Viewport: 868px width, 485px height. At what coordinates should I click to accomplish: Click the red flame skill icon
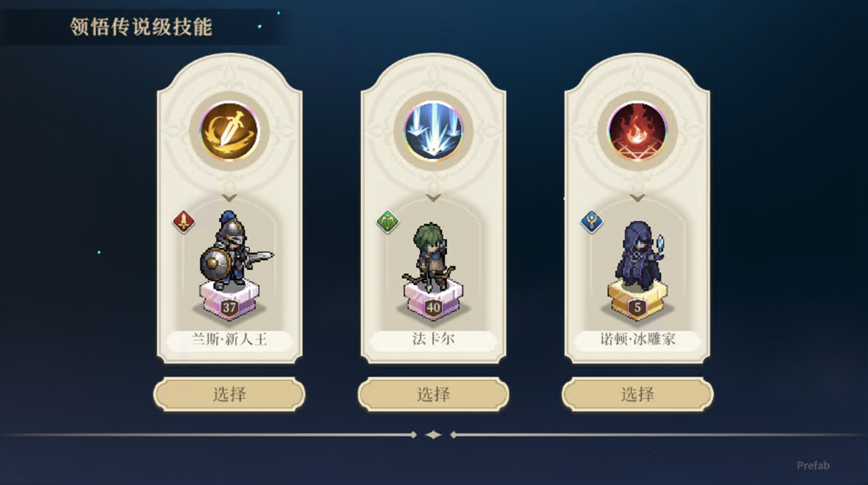[x=637, y=132]
